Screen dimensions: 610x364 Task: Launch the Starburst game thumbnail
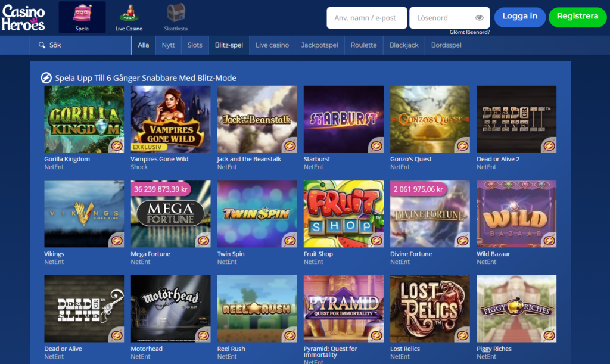point(344,119)
